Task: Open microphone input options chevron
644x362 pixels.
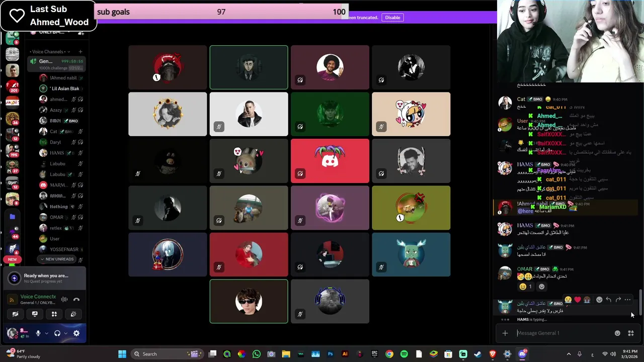Action: [x=46, y=333]
